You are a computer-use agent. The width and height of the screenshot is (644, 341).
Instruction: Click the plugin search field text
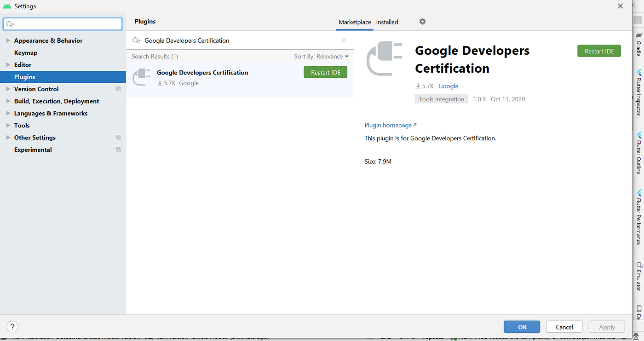(x=187, y=40)
